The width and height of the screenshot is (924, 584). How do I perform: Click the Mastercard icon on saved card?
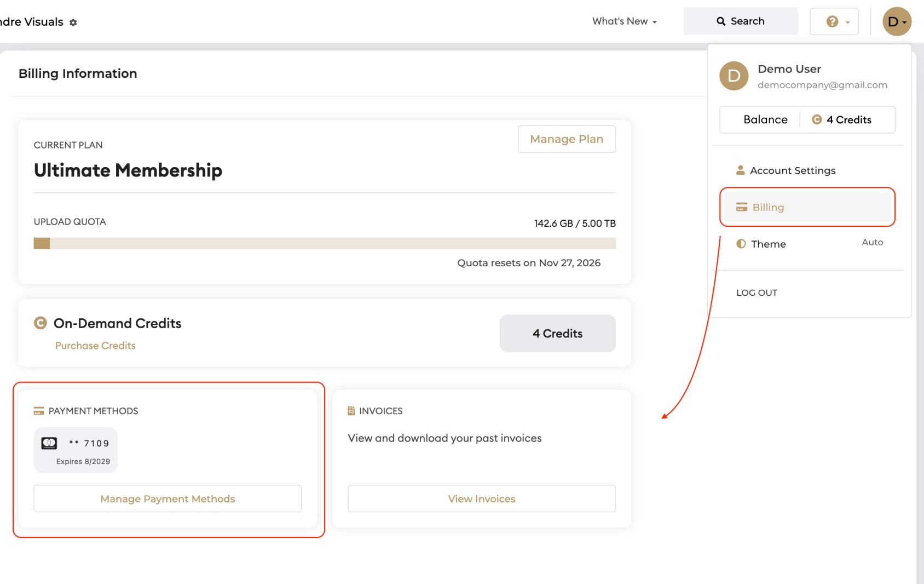coord(49,443)
